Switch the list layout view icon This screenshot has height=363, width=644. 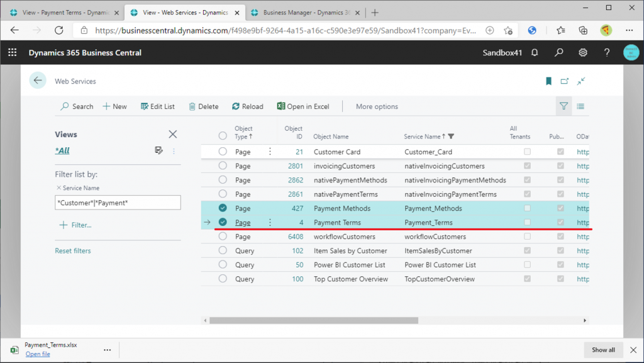(580, 106)
